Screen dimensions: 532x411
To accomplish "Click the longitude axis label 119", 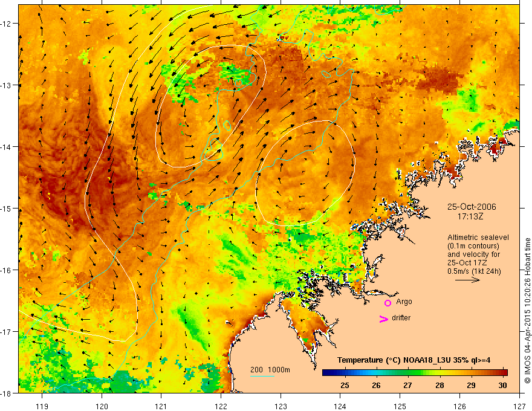I will pos(42,406).
